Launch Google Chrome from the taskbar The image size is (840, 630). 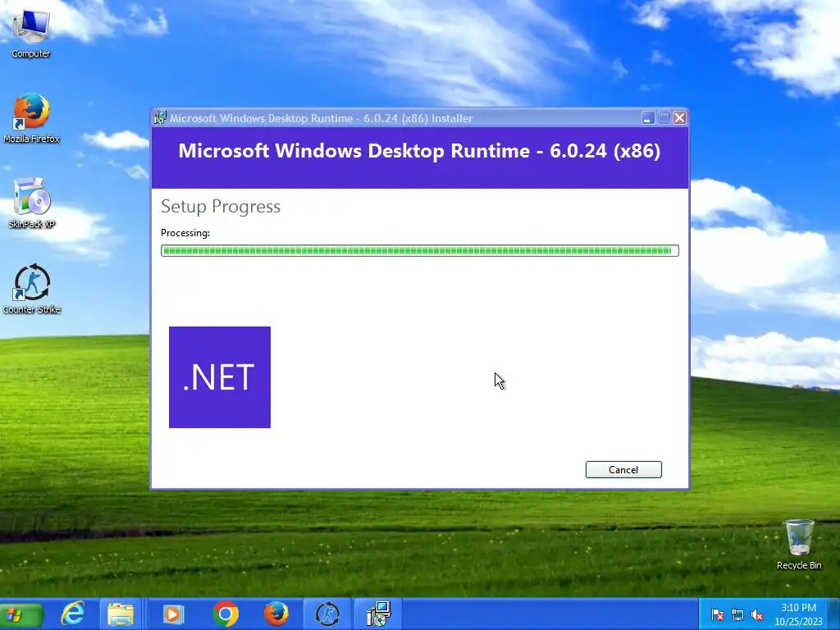[225, 614]
